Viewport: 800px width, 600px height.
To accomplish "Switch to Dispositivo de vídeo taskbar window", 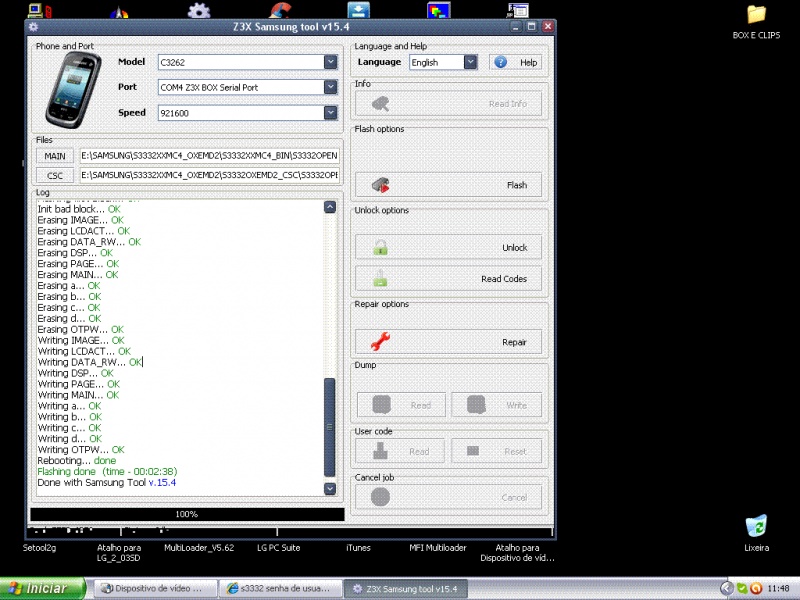I will coord(155,588).
